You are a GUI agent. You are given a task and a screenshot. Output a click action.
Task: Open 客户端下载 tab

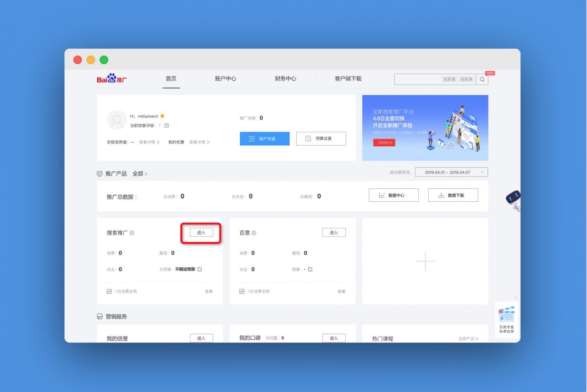[x=348, y=79]
